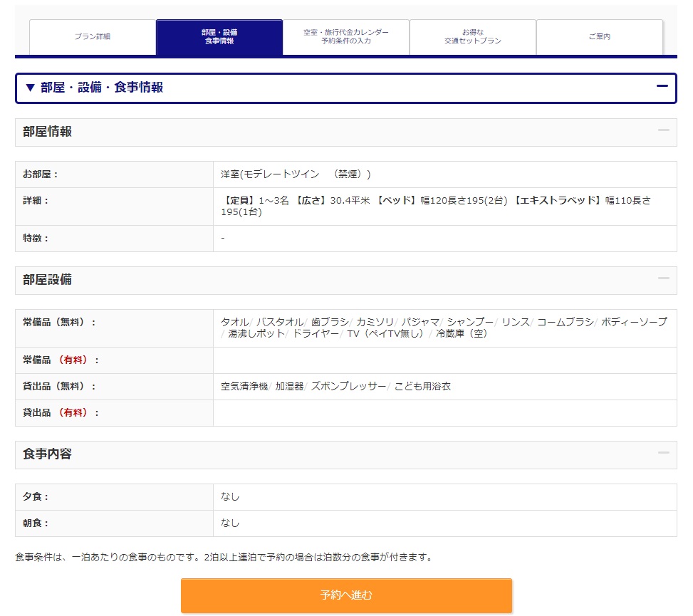
Task: Click minus icon on 部屋情報 header
Action: point(663,130)
